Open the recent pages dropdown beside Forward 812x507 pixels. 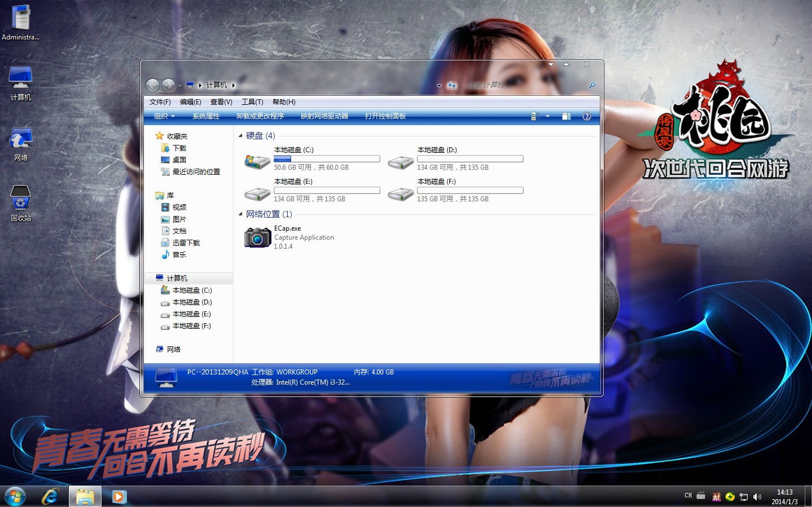tap(179, 86)
